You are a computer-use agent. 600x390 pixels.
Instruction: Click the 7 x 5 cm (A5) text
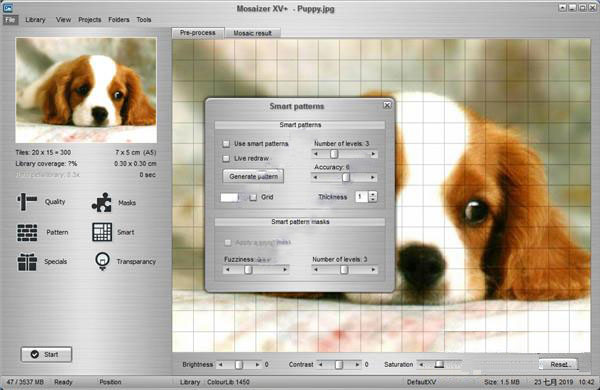tap(135, 152)
